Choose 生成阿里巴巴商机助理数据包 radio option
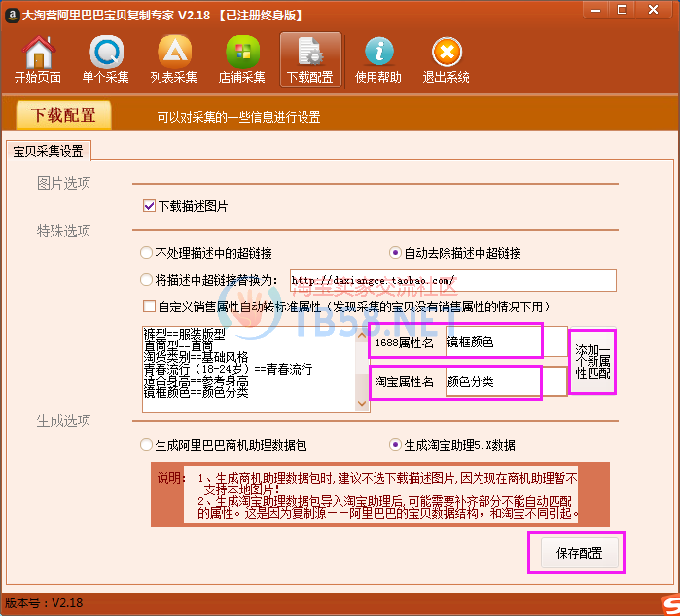 147,445
